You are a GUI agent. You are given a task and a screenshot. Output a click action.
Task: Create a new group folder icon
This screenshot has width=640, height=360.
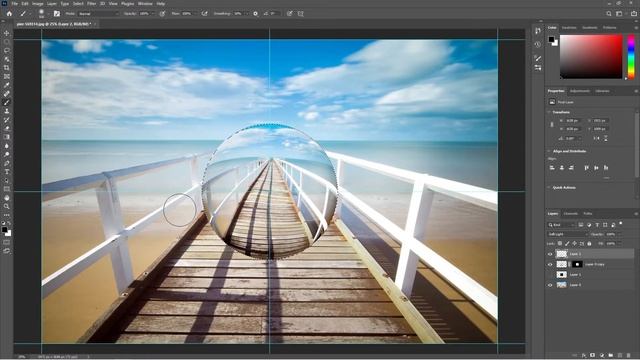click(611, 356)
